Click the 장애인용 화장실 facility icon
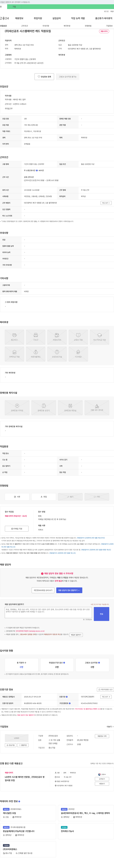 [70, 408]
